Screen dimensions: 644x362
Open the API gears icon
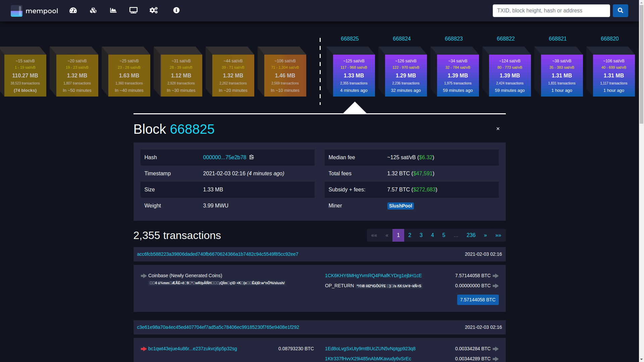154,10
